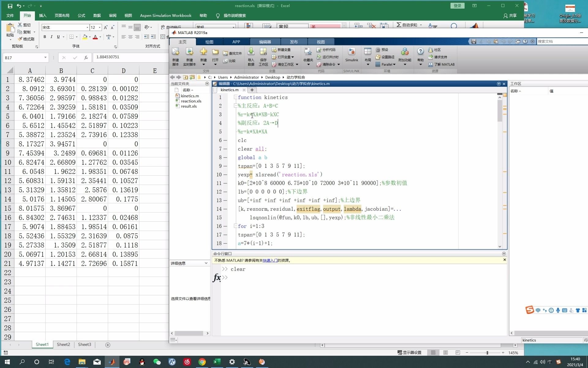Viewport: 588px width, 368px height.
Task: Switch Excel to Page Layout view in the status bar
Action: click(446, 353)
